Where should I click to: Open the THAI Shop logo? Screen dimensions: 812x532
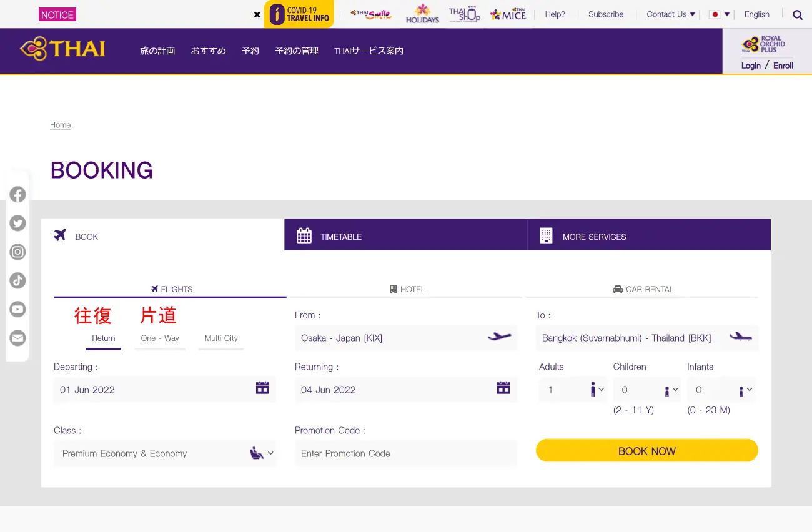[x=465, y=14]
